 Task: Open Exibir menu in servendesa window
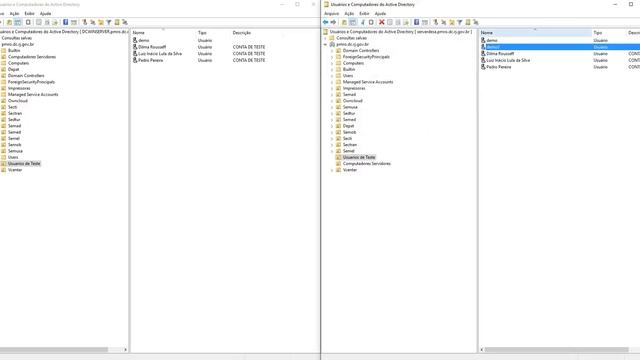click(364, 13)
